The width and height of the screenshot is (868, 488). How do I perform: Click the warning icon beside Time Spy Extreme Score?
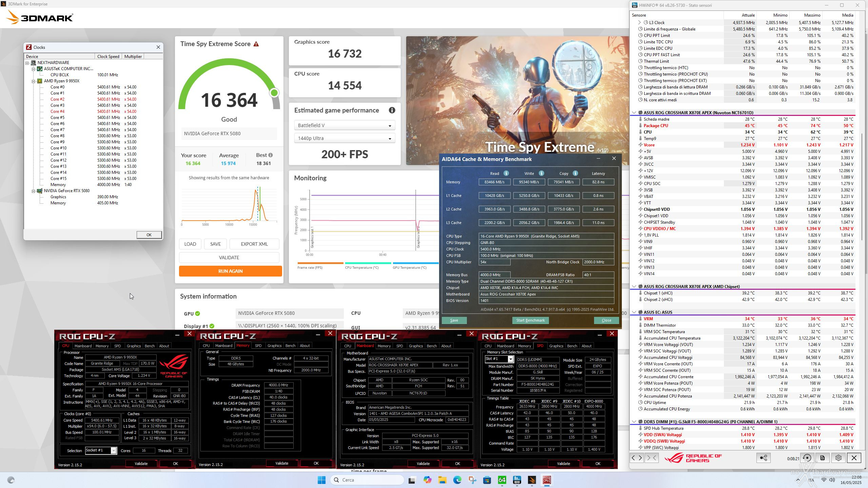click(x=256, y=44)
